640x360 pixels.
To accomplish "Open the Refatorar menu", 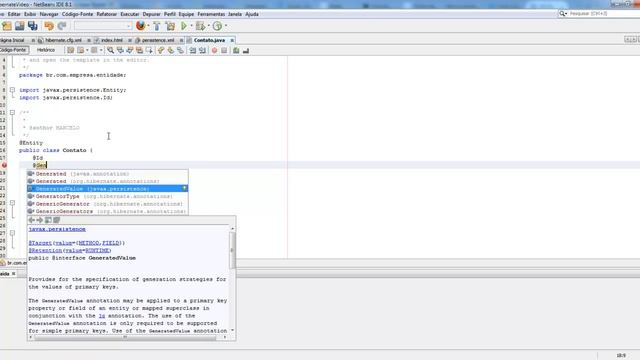I will pyautogui.click(x=107, y=14).
